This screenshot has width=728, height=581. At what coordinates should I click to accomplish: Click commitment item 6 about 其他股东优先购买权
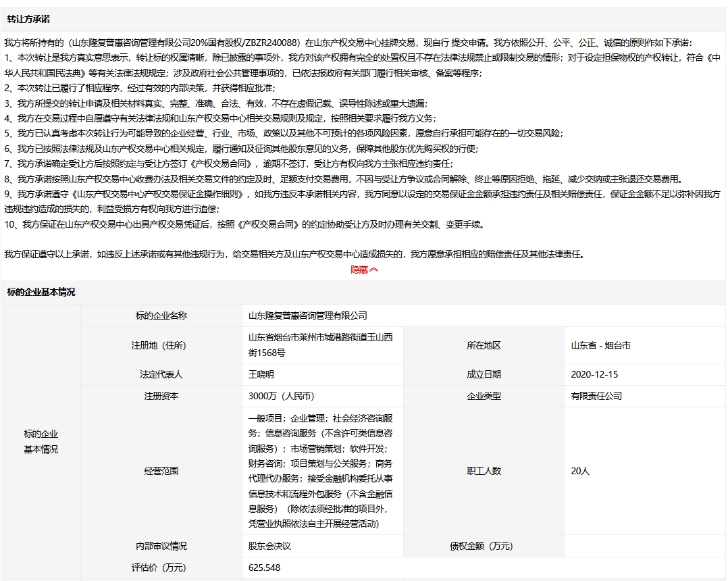(x=241, y=149)
